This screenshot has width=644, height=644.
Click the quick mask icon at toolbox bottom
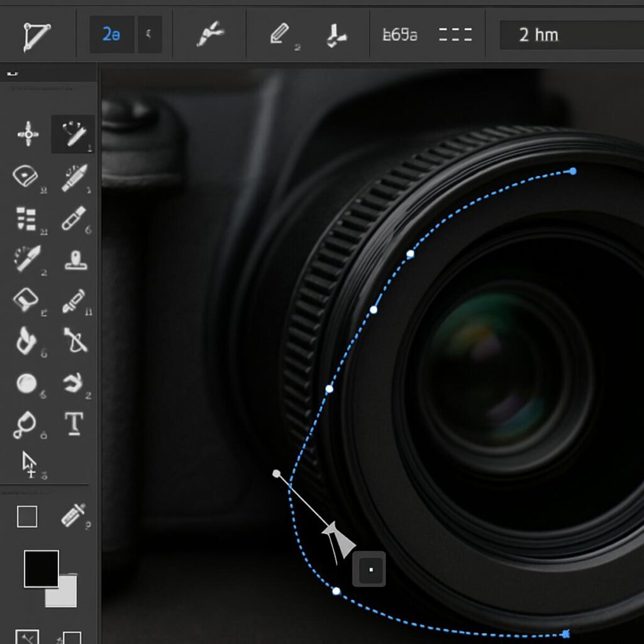[x=27, y=636]
